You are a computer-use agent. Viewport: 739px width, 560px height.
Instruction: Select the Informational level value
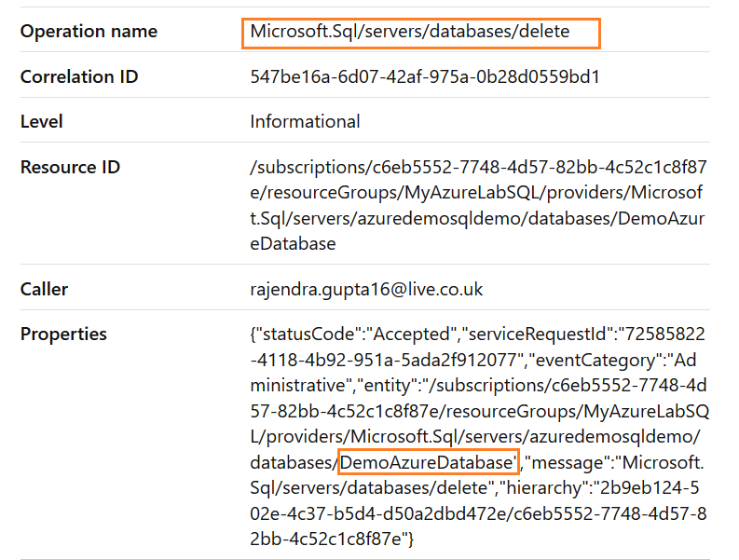pyautogui.click(x=305, y=121)
